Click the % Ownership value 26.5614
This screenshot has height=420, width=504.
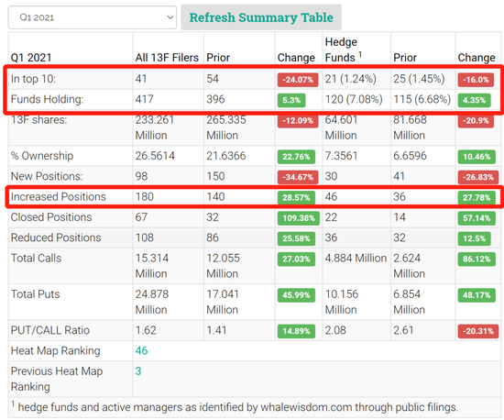155,156
